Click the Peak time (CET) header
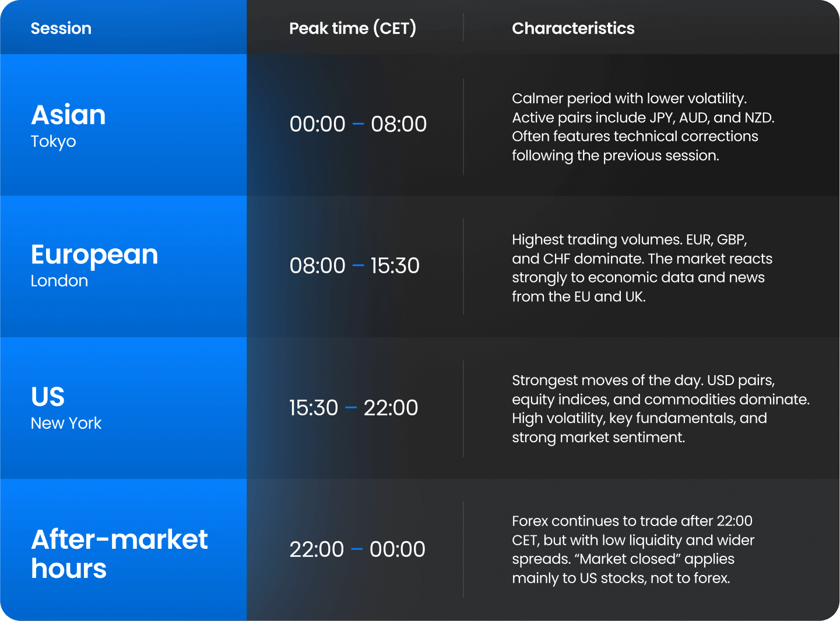The image size is (840, 621). point(352,28)
